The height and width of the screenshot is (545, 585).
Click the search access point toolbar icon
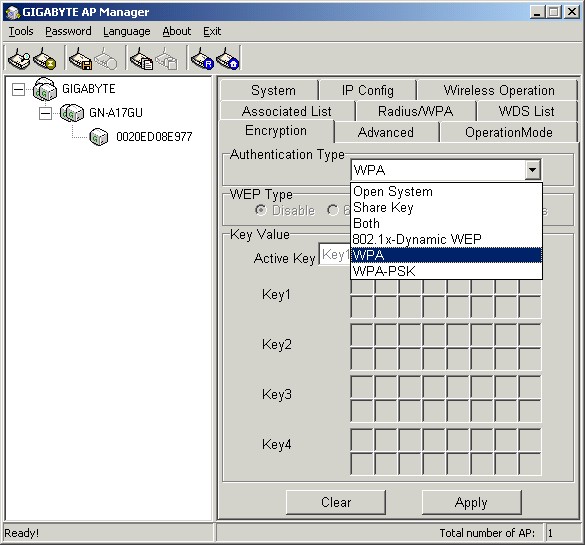(x=19, y=59)
